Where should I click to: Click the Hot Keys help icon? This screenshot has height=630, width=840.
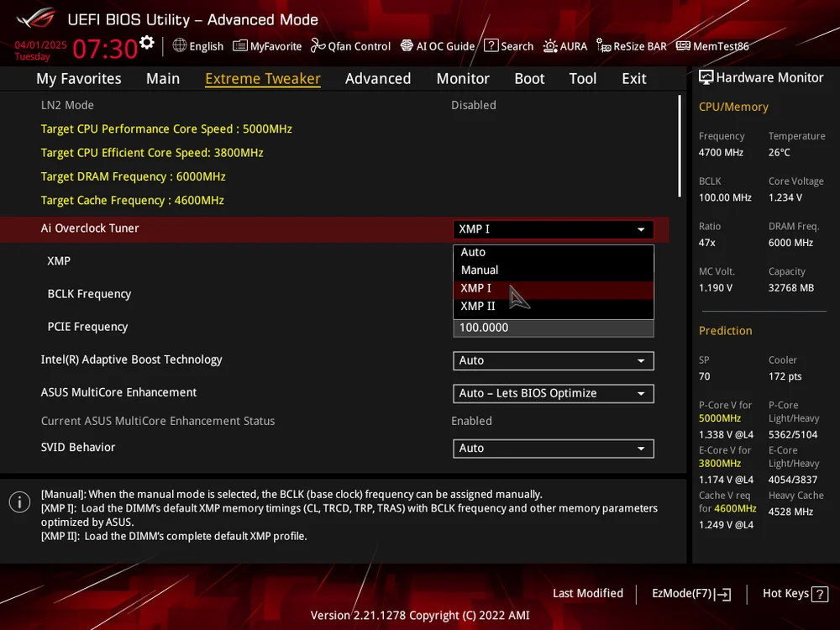pyautogui.click(x=819, y=594)
